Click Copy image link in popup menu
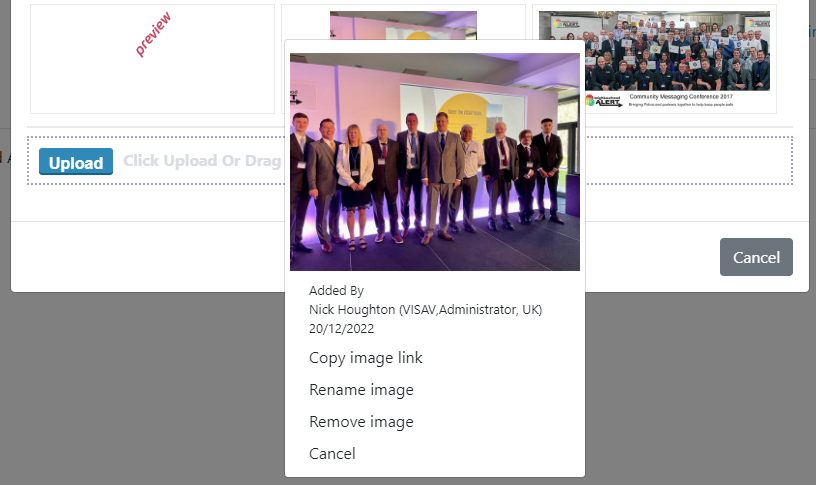Screen dimensions: 816x485 click(365, 358)
